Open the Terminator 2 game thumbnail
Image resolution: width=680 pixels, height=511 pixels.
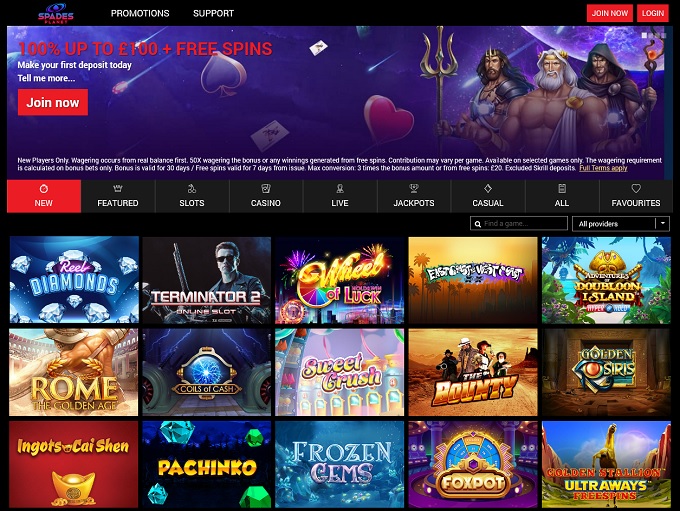(207, 280)
